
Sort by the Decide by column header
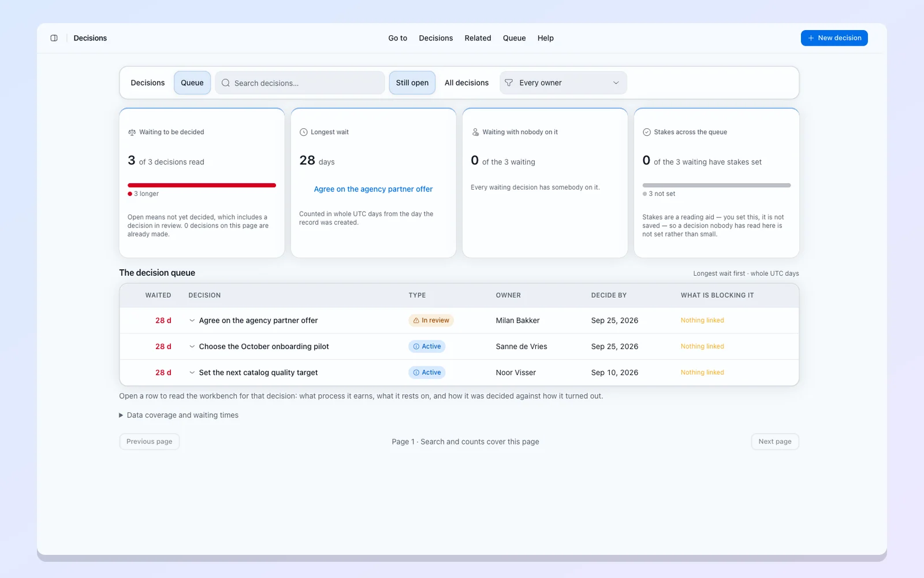pyautogui.click(x=609, y=295)
